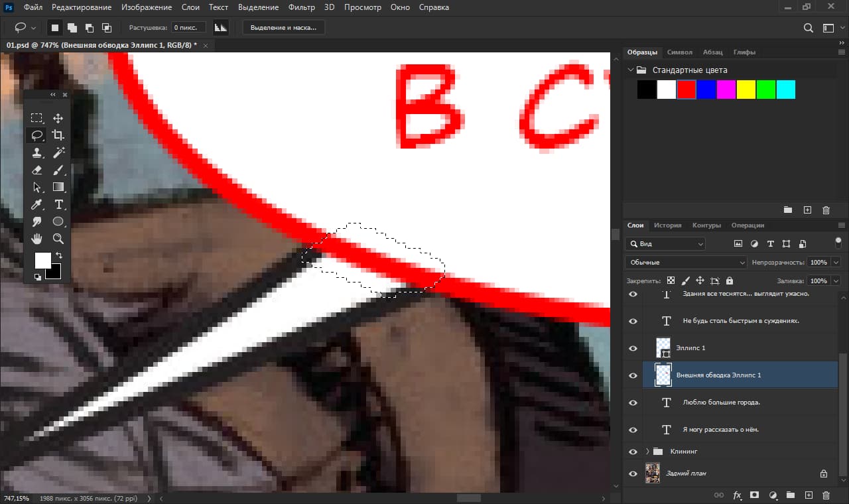Open the Непрозрачность opacity dropdown arrow

point(835,262)
